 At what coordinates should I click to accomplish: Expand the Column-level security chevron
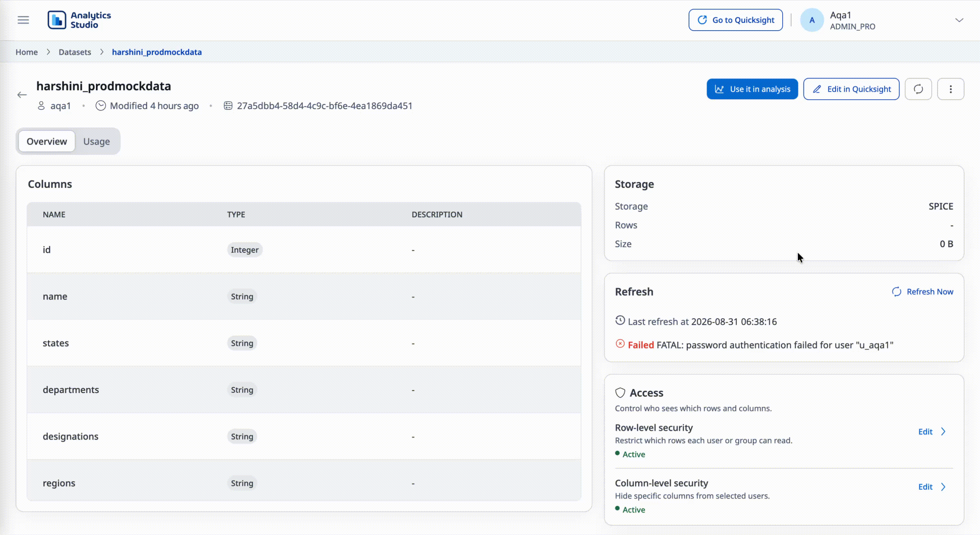(x=943, y=487)
